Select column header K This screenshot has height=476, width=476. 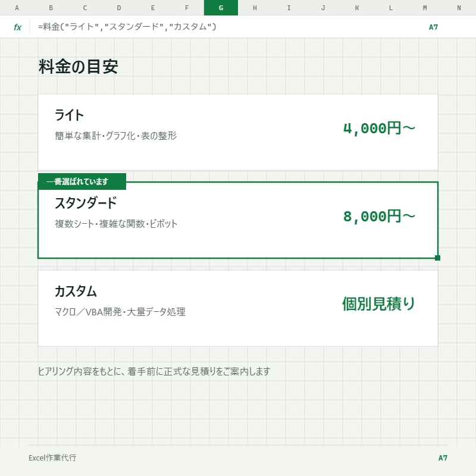(x=357, y=8)
